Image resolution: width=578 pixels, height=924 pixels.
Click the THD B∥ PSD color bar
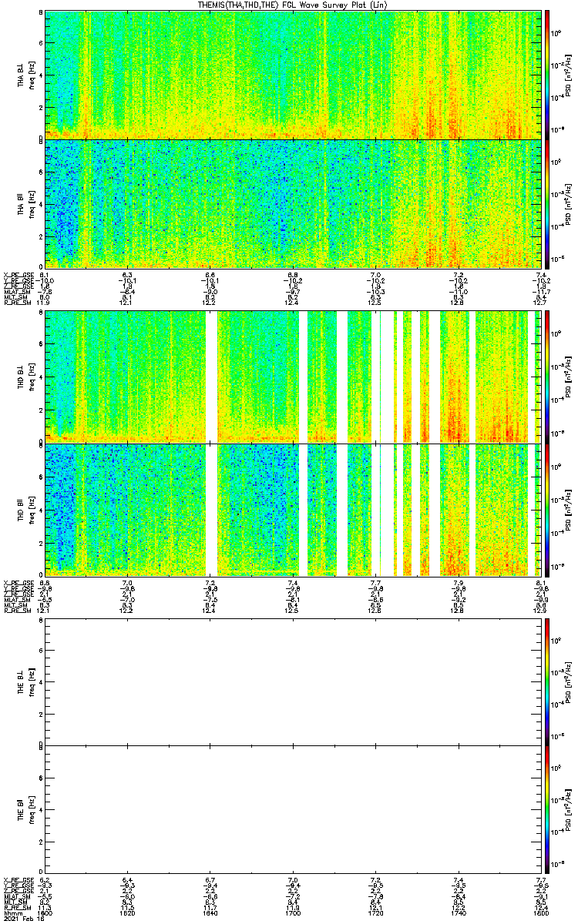coord(547,510)
